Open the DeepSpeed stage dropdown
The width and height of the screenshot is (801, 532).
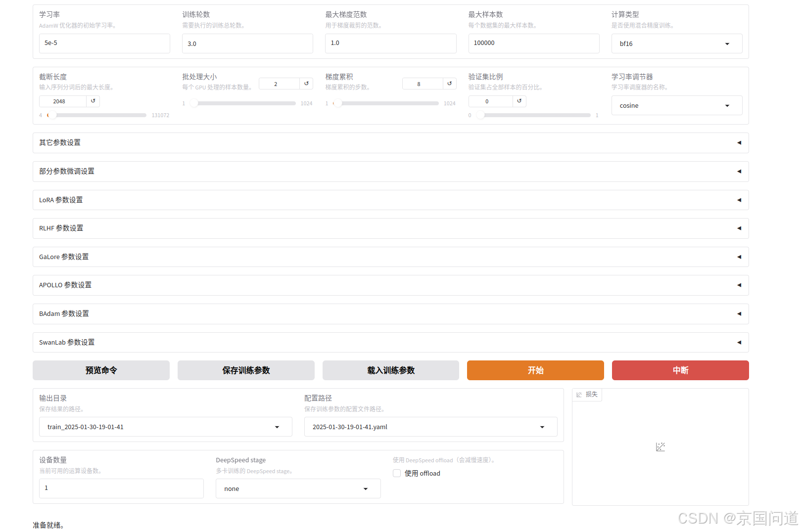tap(298, 488)
